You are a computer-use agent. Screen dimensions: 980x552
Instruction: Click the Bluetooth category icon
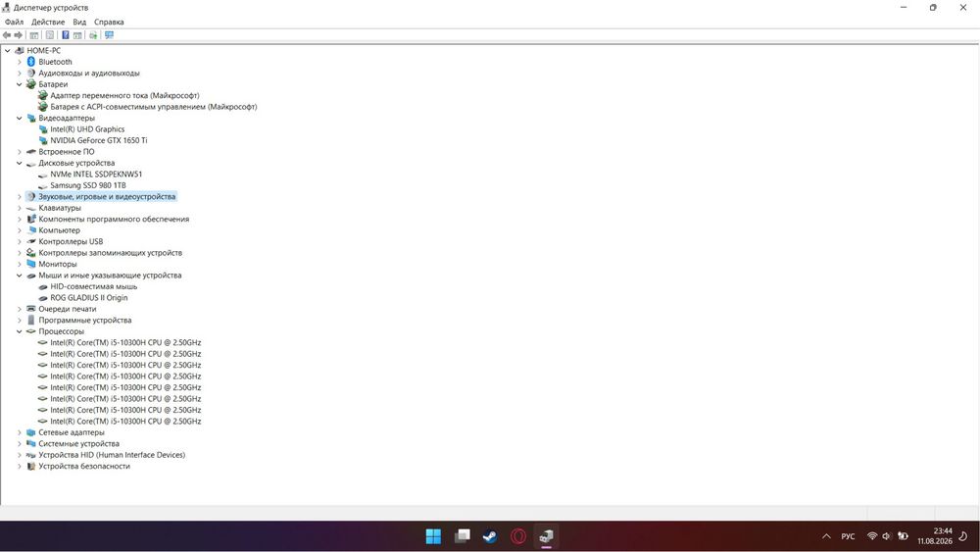[x=31, y=61]
